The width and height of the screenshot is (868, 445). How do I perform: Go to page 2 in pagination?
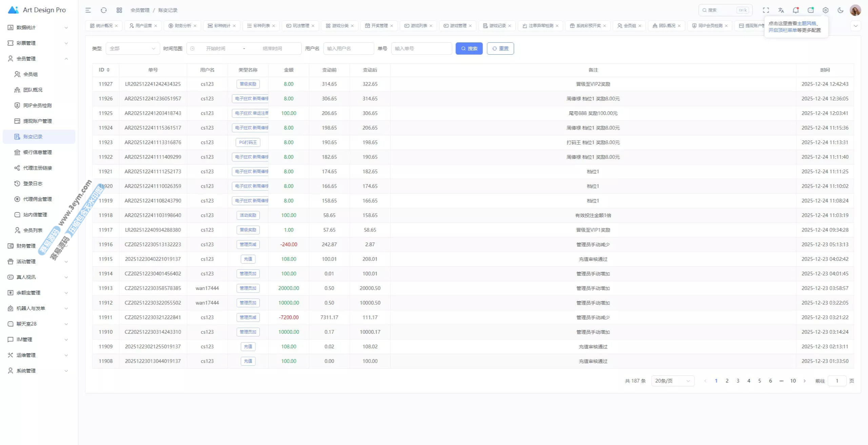(727, 381)
